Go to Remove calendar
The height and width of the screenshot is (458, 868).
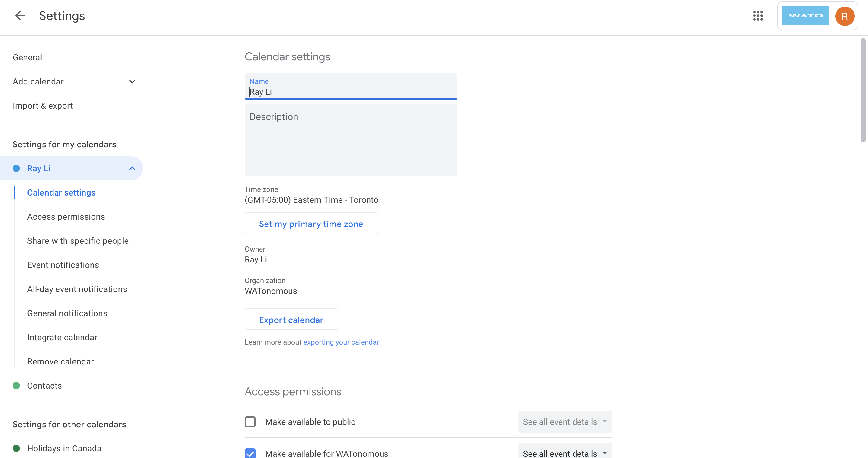(60, 361)
